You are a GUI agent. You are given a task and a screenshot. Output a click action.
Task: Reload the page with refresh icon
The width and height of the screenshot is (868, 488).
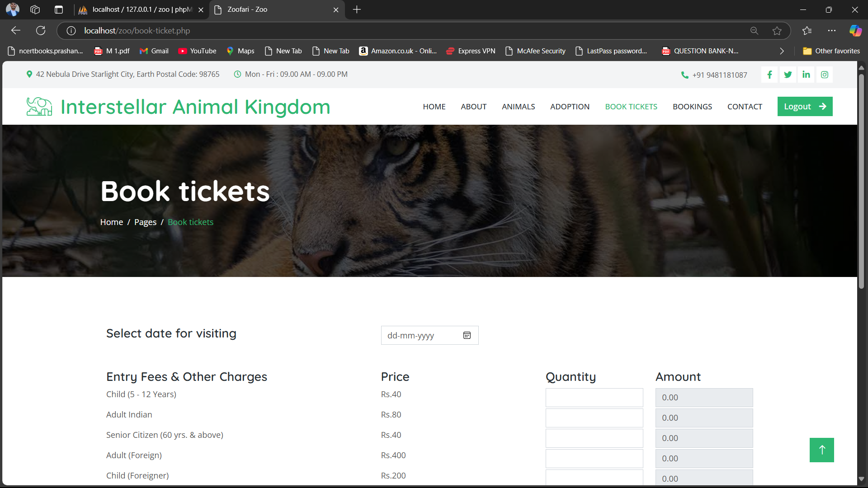[x=41, y=31]
